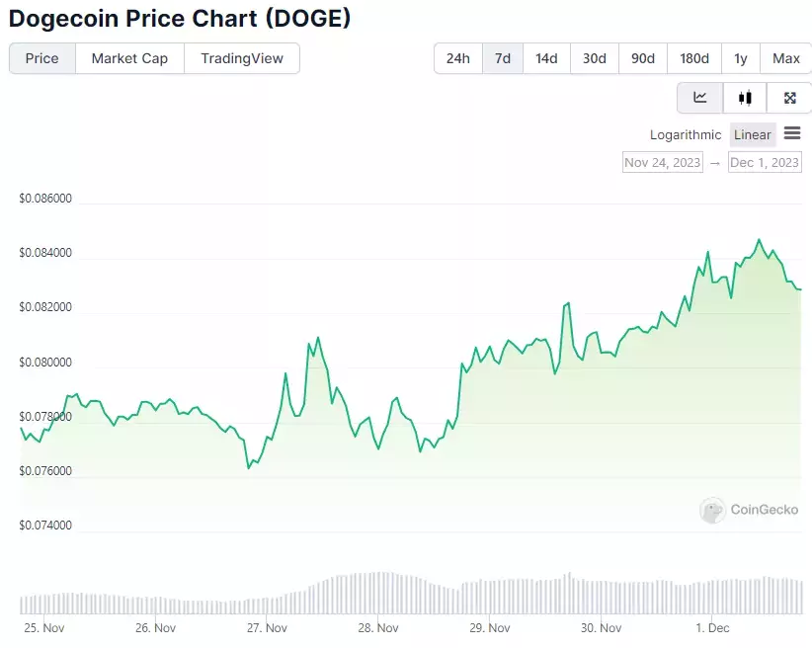Image resolution: width=812 pixels, height=648 pixels.
Task: Show the 30d price range
Action: pos(595,58)
